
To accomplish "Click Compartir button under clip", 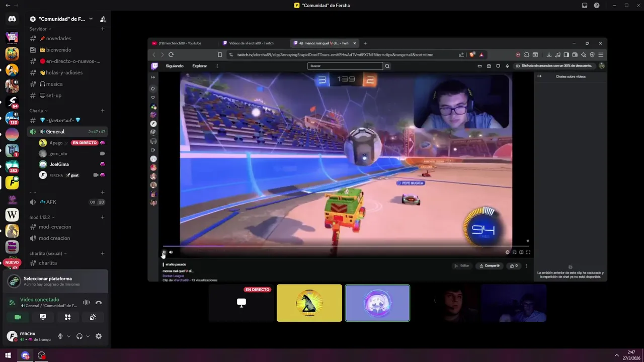I will point(490,266).
